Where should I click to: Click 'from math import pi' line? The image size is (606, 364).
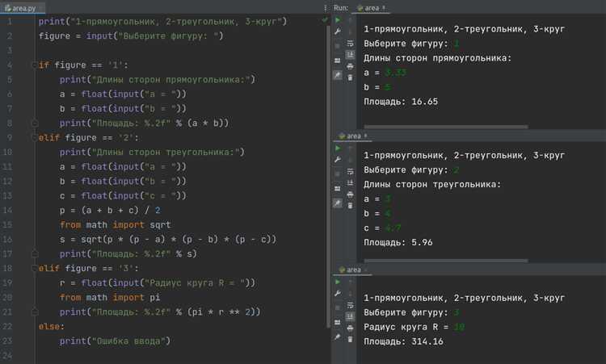[x=110, y=298]
